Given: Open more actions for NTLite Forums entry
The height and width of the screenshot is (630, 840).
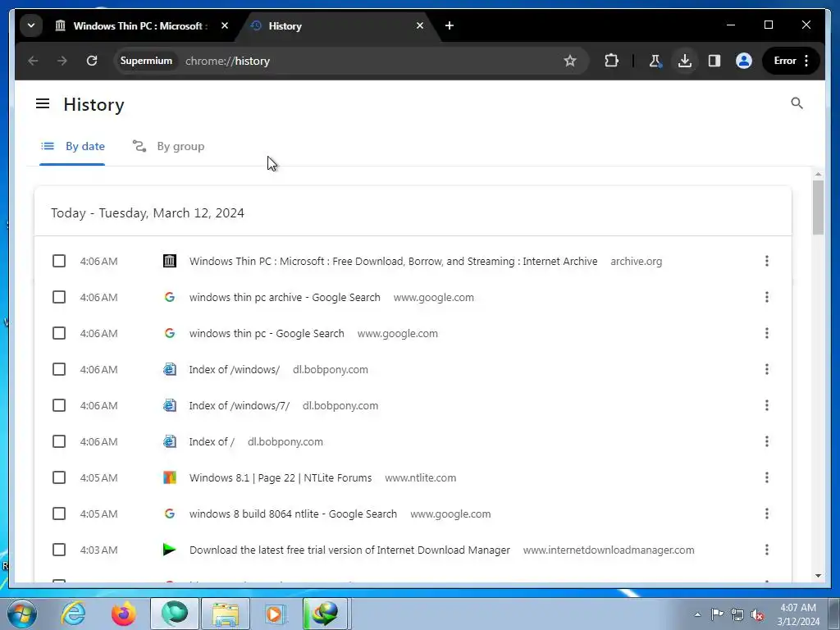Looking at the screenshot, I should 767,477.
